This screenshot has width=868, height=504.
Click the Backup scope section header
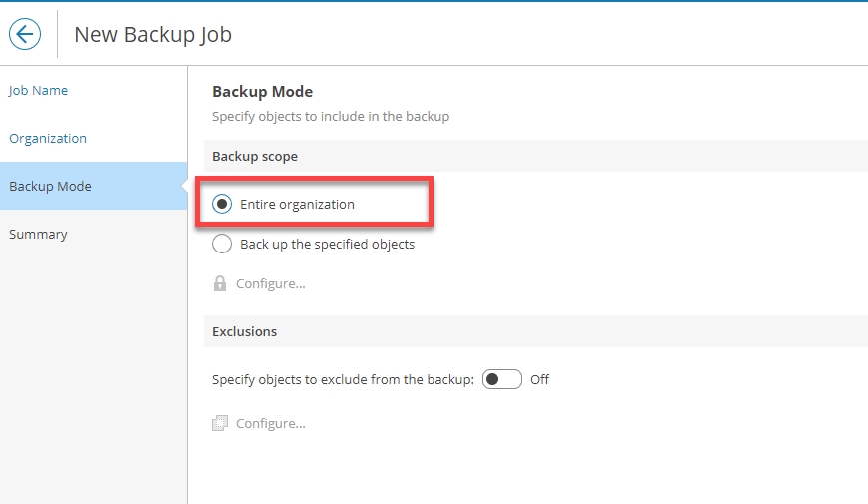coord(255,156)
